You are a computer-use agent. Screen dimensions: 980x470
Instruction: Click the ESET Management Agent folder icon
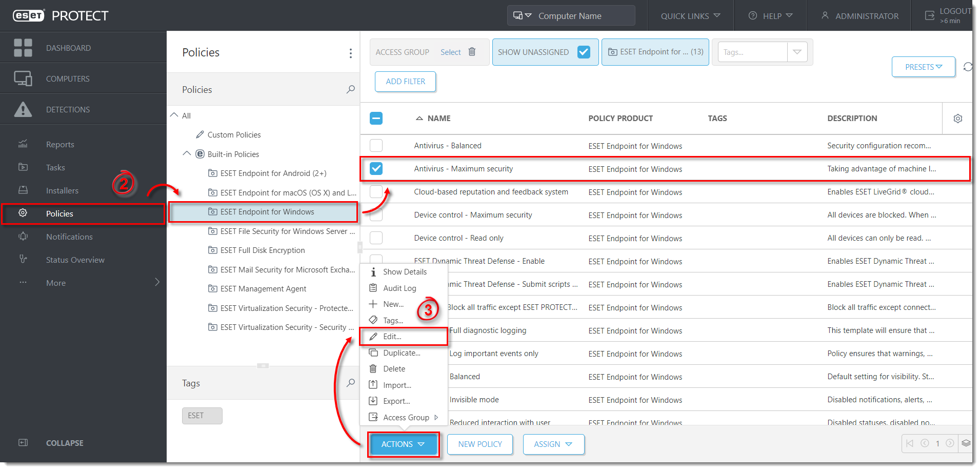(212, 289)
